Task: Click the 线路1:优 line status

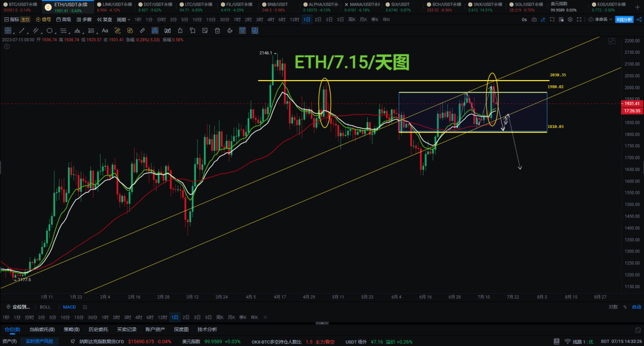Action: pos(583,341)
